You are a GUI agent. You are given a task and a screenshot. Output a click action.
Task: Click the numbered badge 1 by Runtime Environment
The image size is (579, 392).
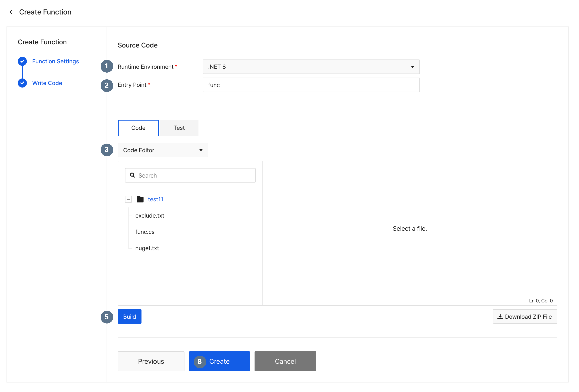tap(107, 66)
